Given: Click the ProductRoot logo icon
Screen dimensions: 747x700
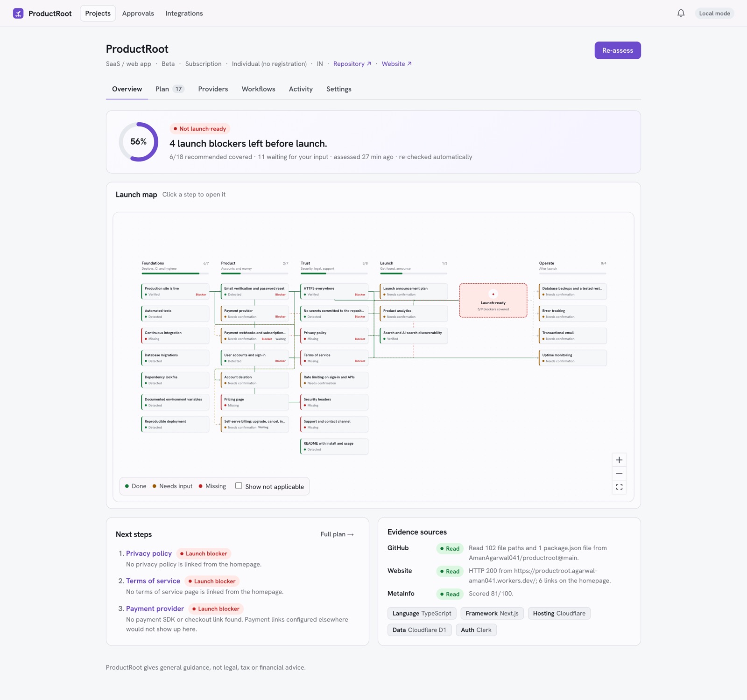Looking at the screenshot, I should [18, 14].
